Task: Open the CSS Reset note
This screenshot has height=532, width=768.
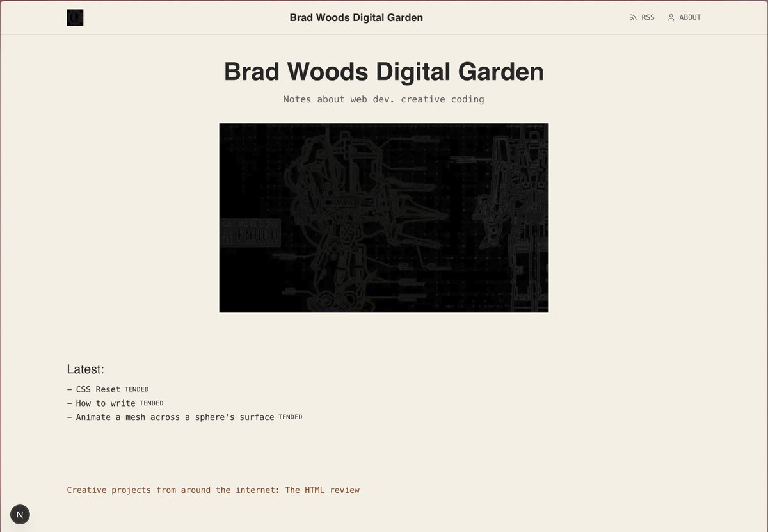Action: click(98, 389)
